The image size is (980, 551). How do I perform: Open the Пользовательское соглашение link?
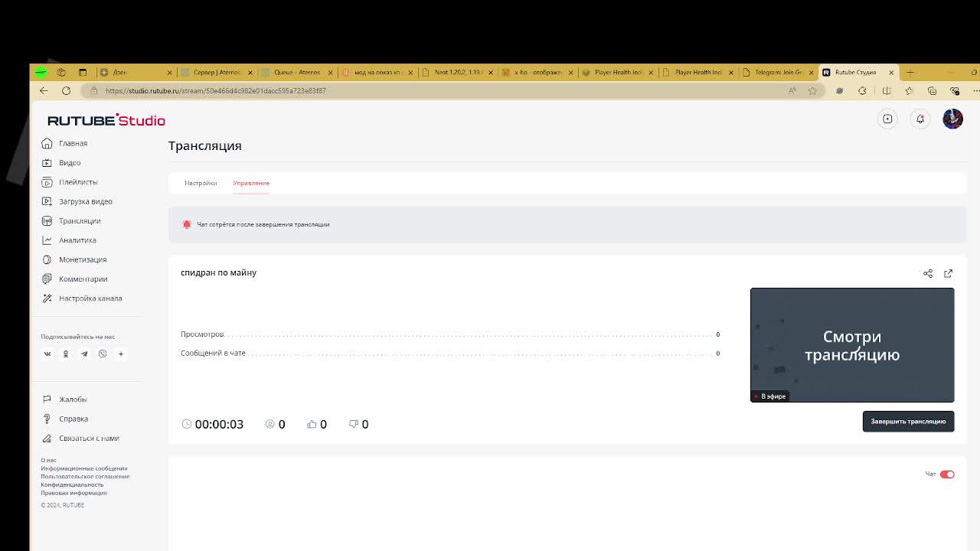pos(85,476)
